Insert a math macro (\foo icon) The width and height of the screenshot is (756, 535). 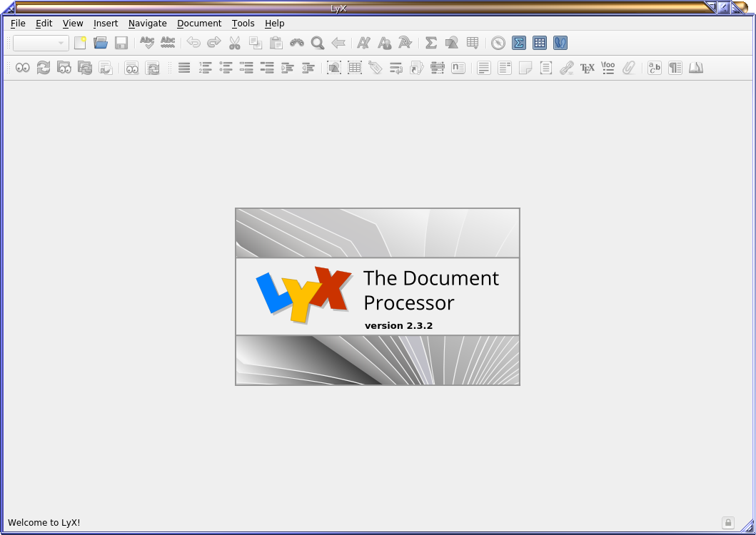[608, 68]
